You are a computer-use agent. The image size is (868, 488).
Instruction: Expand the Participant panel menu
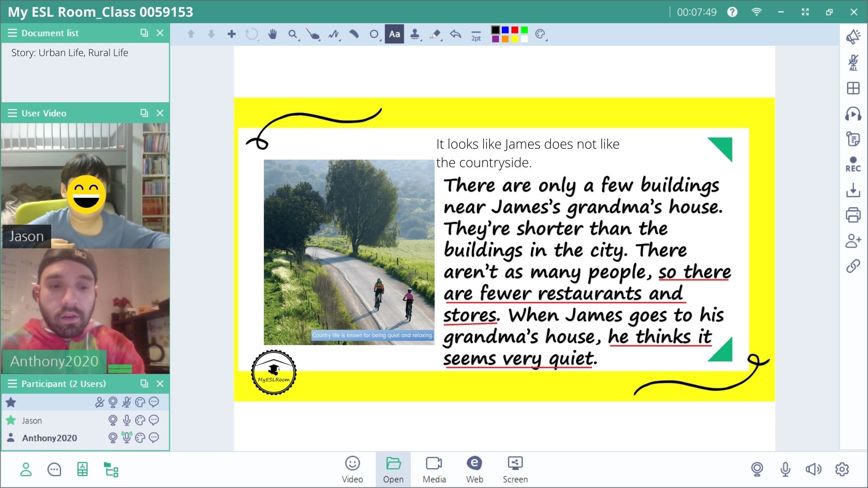coord(12,384)
